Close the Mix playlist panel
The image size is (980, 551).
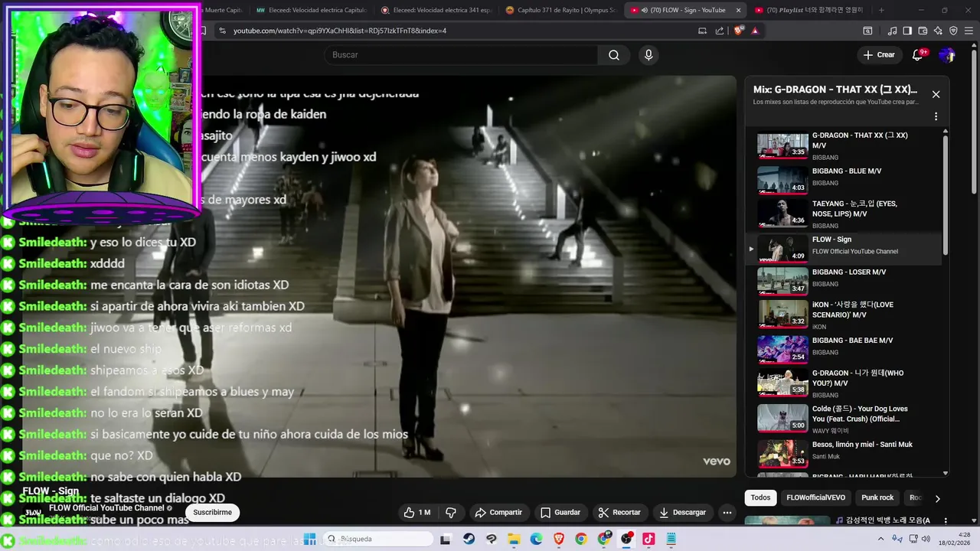pos(936,94)
